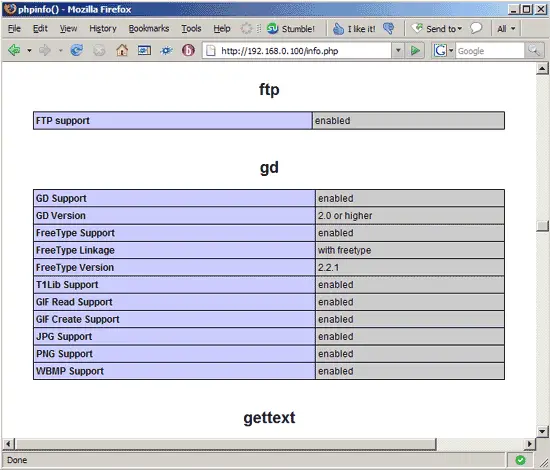Screen dimensions: 550x470
Task: Click the Forward arrow button
Action: 45,51
